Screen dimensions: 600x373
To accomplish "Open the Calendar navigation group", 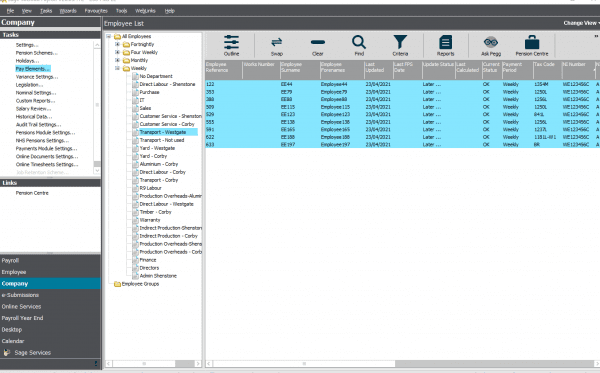I will [50, 341].
